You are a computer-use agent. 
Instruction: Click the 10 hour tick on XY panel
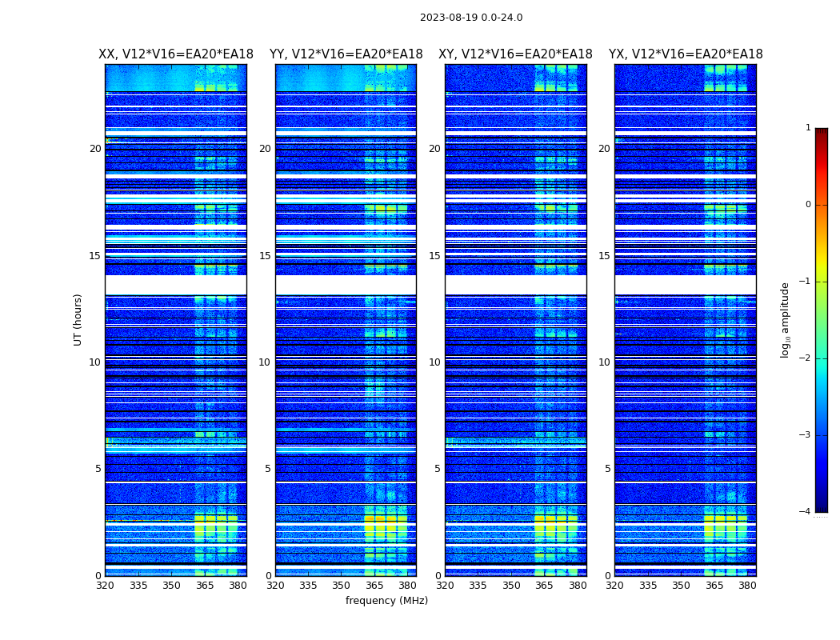coord(435,362)
